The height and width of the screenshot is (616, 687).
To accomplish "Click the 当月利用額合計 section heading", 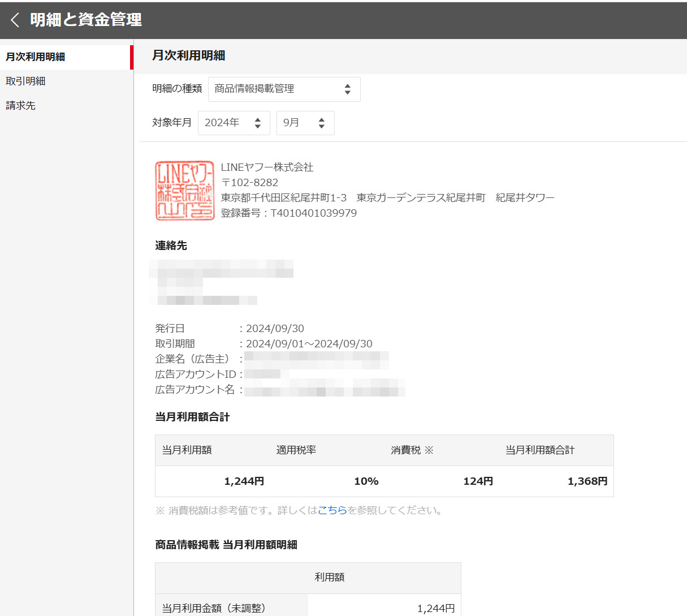I will pos(192,417).
